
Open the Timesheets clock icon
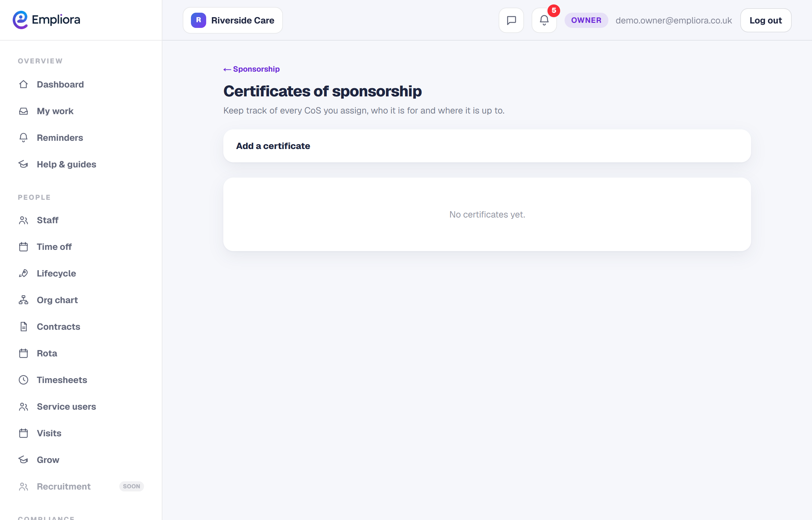(x=23, y=380)
